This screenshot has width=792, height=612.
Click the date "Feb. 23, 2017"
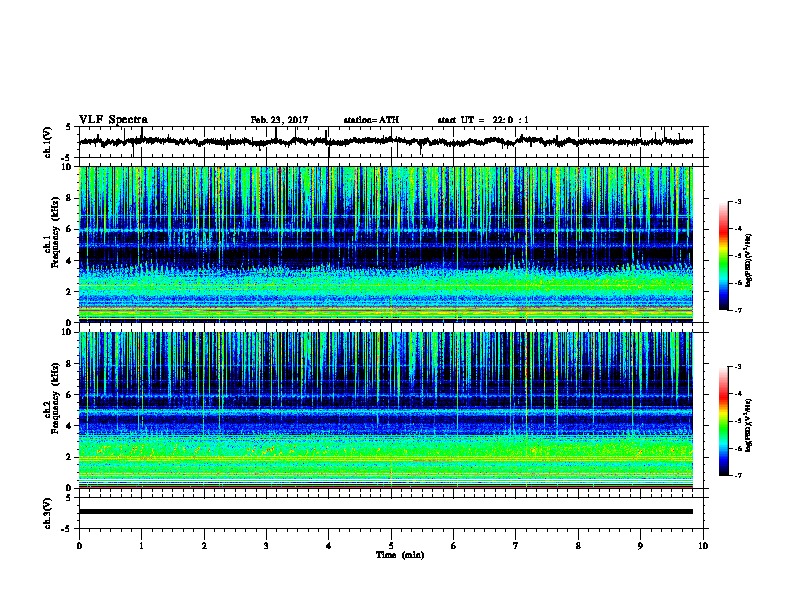pyautogui.click(x=279, y=120)
